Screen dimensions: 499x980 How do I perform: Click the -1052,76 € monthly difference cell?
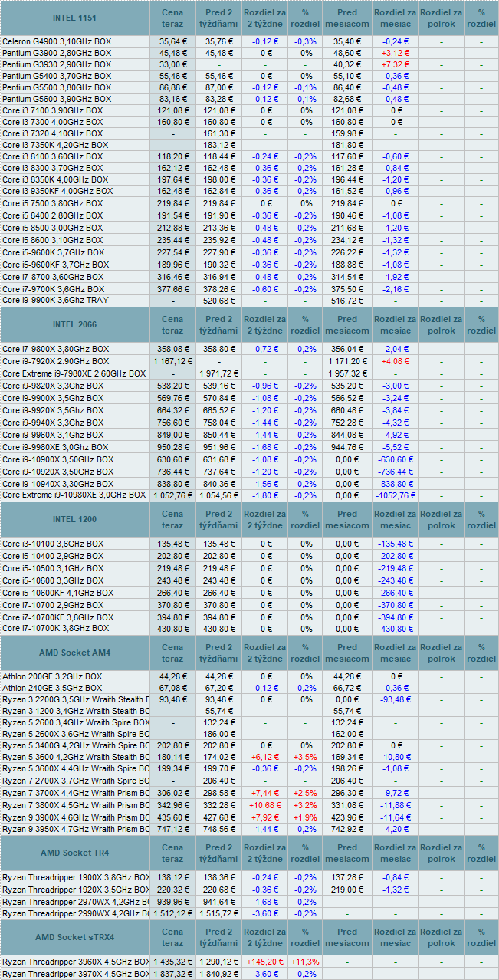pos(396,495)
